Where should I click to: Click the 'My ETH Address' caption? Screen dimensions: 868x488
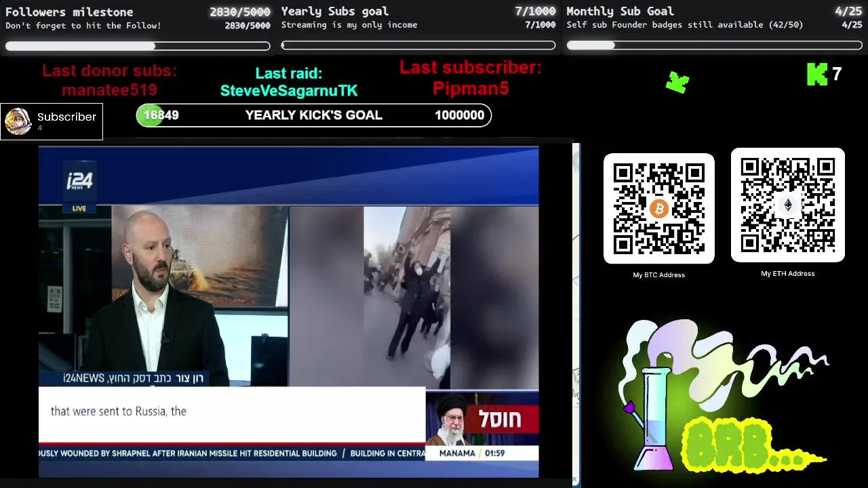pyautogui.click(x=788, y=273)
